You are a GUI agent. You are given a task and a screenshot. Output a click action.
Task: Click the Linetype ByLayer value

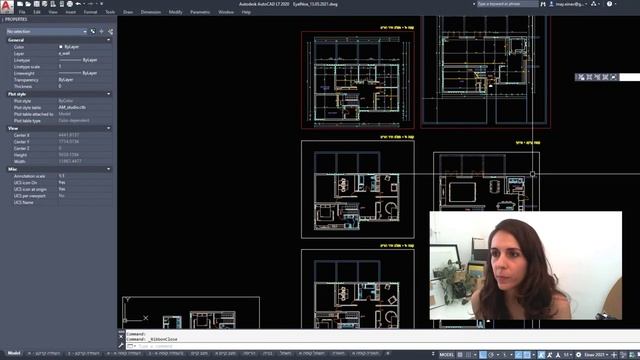78,60
